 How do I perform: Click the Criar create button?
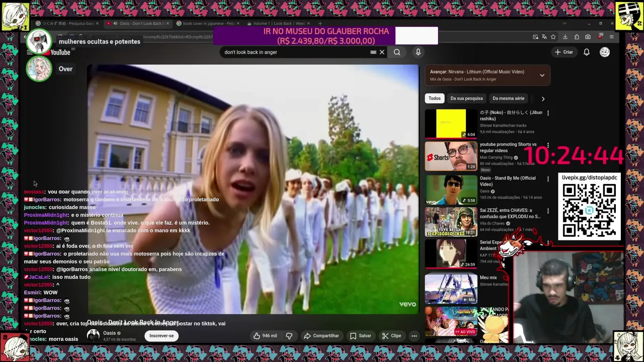563,52
